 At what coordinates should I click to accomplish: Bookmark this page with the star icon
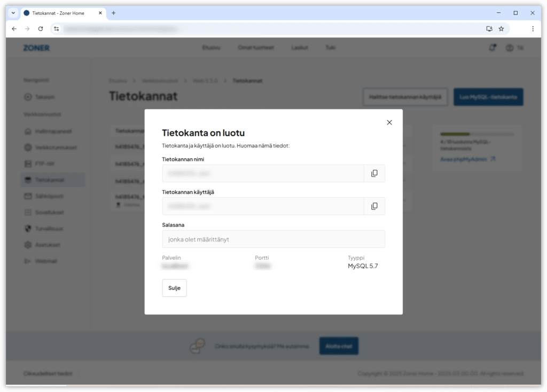click(x=501, y=29)
